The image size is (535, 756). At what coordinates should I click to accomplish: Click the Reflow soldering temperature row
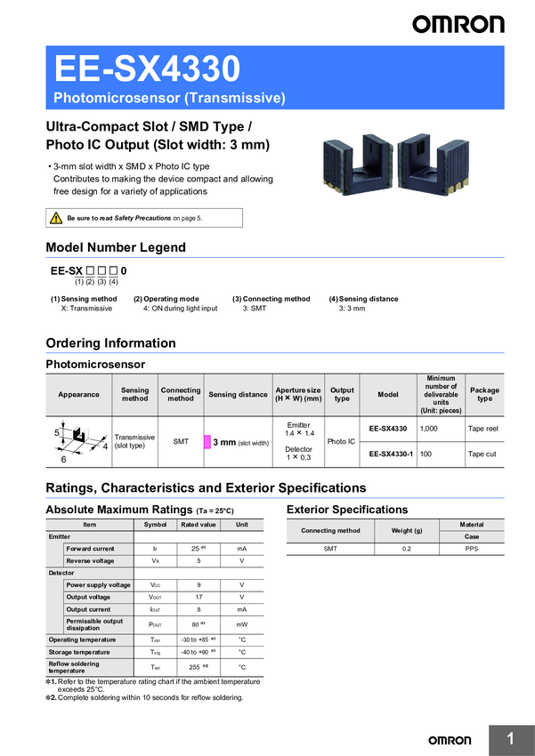[155, 667]
